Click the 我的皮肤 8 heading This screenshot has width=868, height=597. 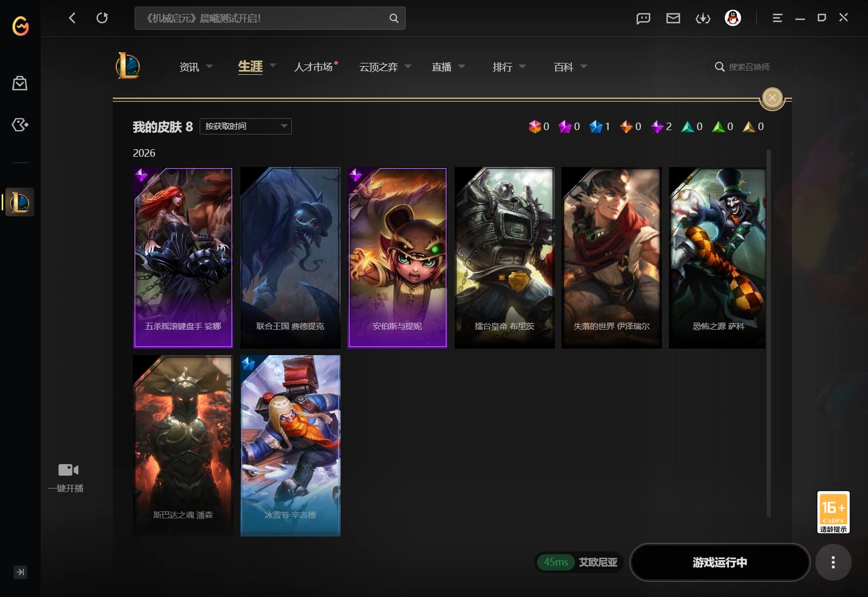click(x=163, y=127)
